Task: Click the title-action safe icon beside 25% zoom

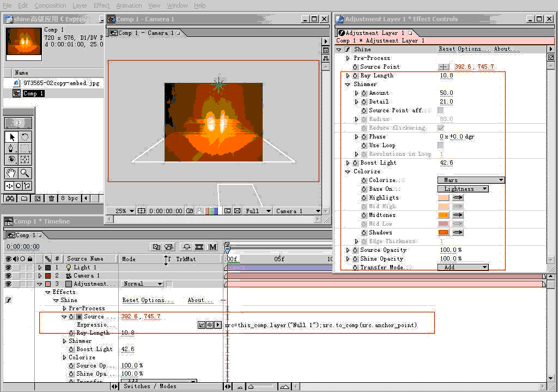Action: (141, 211)
